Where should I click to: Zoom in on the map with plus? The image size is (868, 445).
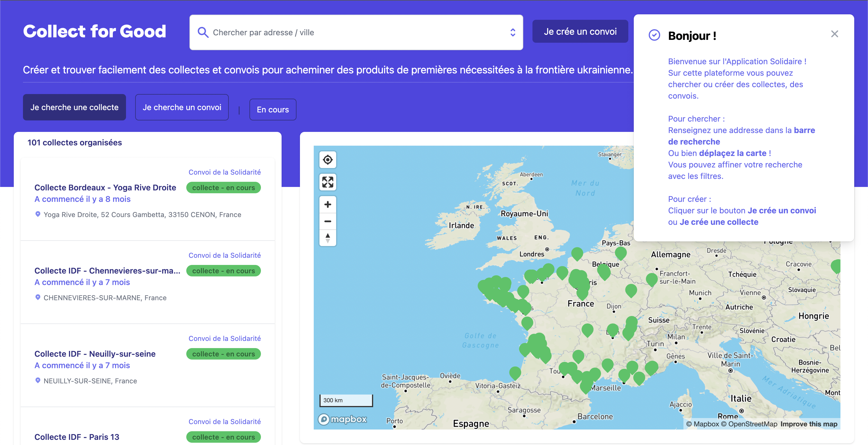click(328, 204)
